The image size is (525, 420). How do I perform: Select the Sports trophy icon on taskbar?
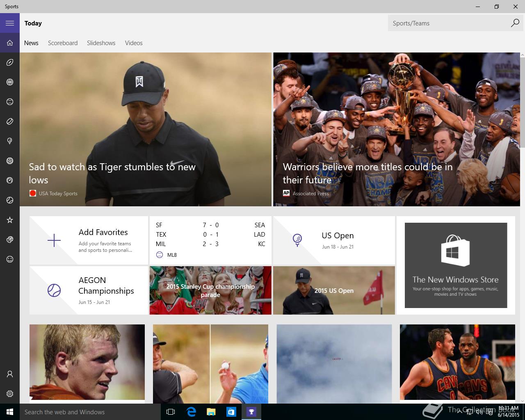tap(251, 412)
